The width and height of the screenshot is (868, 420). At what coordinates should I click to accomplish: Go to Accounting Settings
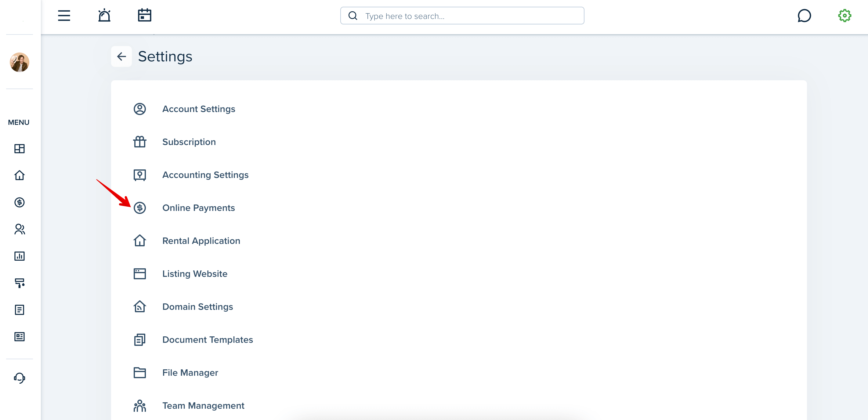click(x=205, y=175)
